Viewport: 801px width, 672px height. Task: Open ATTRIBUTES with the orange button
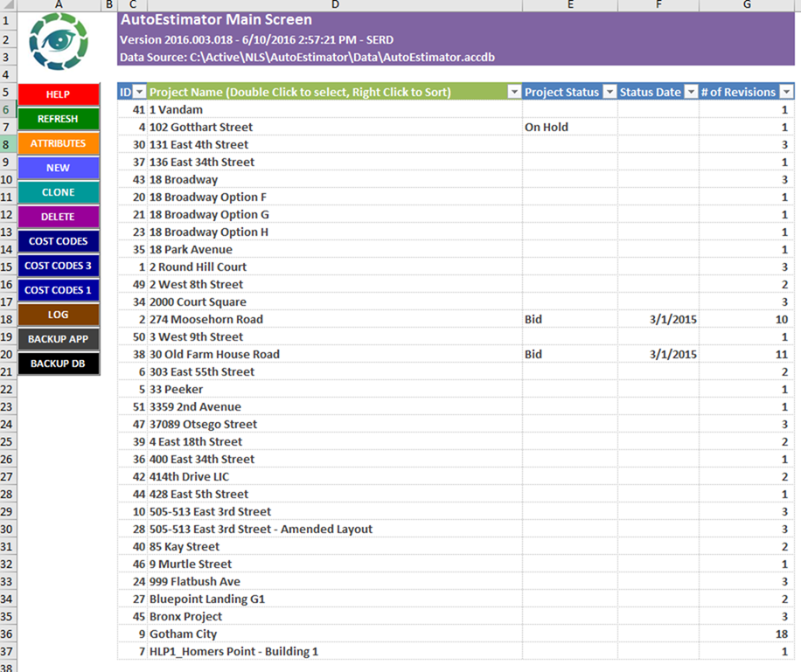[59, 143]
